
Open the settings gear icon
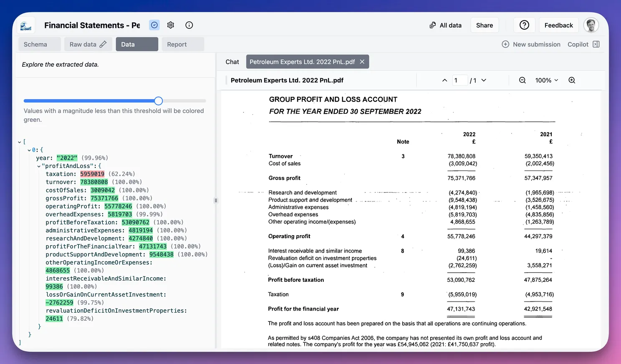pyautogui.click(x=171, y=25)
